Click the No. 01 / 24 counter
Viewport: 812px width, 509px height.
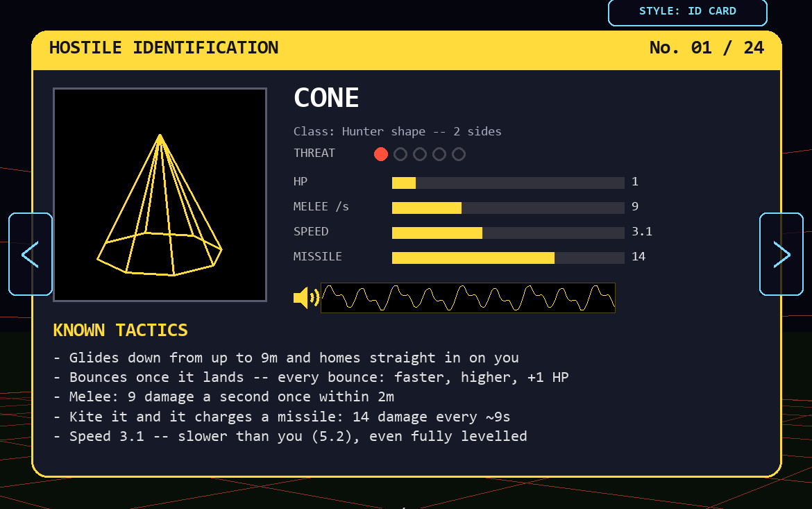pyautogui.click(x=707, y=48)
